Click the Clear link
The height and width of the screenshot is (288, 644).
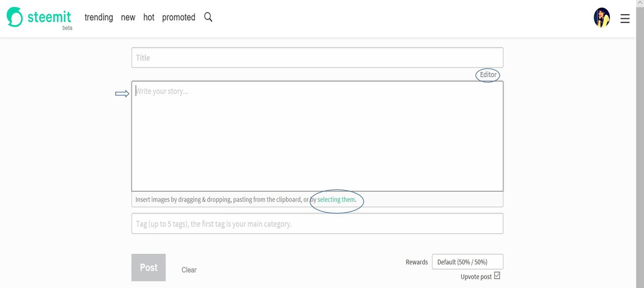189,270
